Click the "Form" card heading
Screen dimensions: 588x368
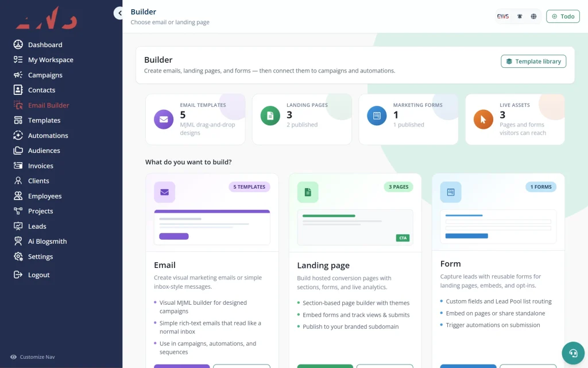[x=450, y=264]
